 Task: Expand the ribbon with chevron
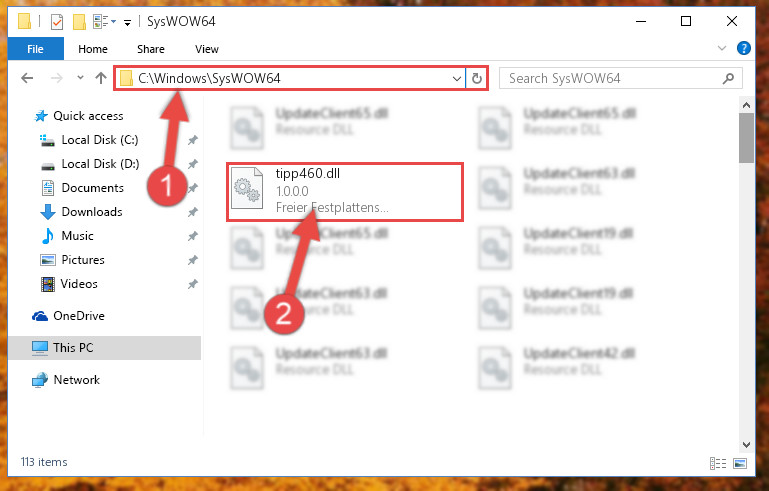click(x=722, y=48)
